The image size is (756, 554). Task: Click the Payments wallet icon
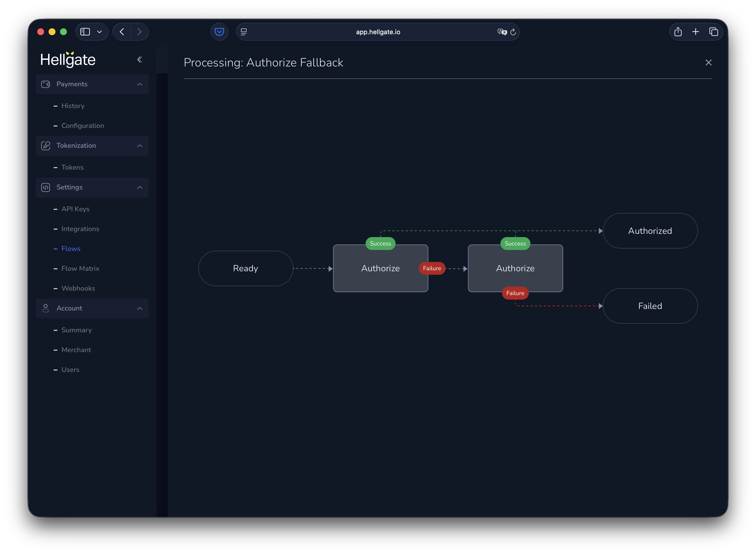[x=46, y=84]
